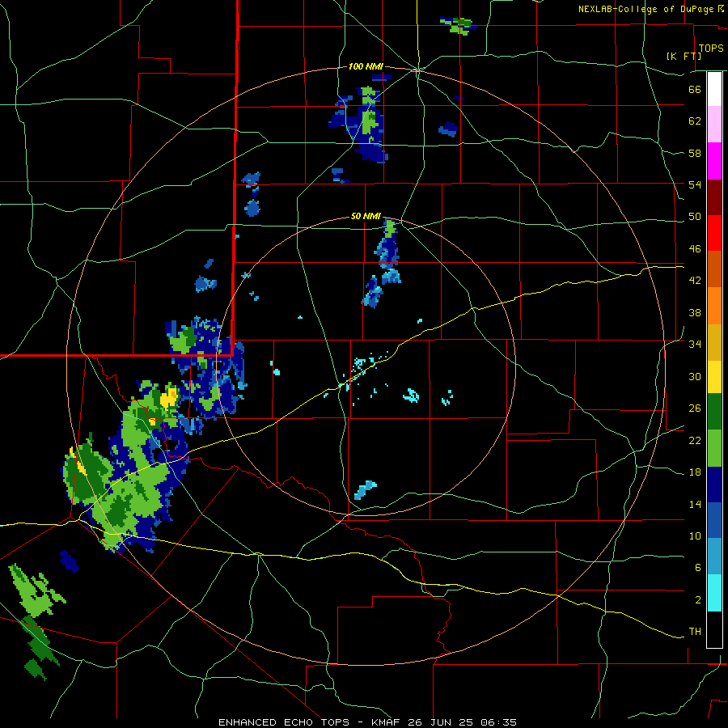This screenshot has width=728, height=728.
Task: Click the "42" scale value
Action: 695,281
